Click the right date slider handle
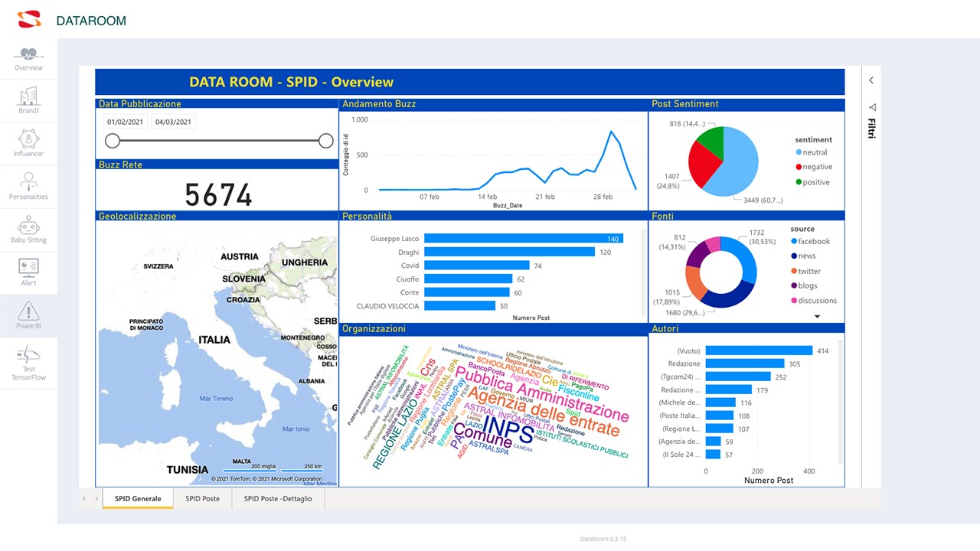 325,140
